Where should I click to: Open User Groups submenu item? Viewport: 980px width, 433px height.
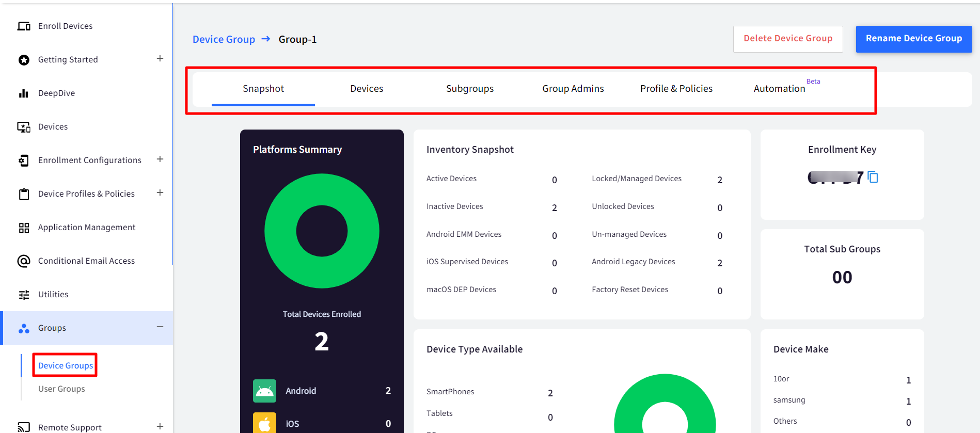click(61, 389)
